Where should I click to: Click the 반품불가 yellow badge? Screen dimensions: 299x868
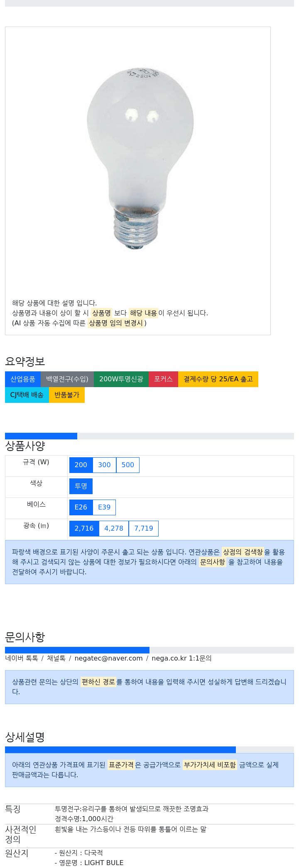[x=67, y=395]
